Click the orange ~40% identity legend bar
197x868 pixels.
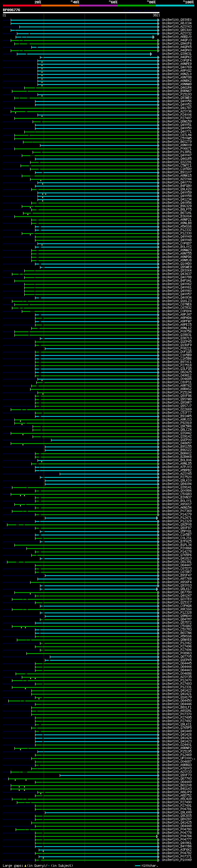pyautogui.click(x=60, y=6)
